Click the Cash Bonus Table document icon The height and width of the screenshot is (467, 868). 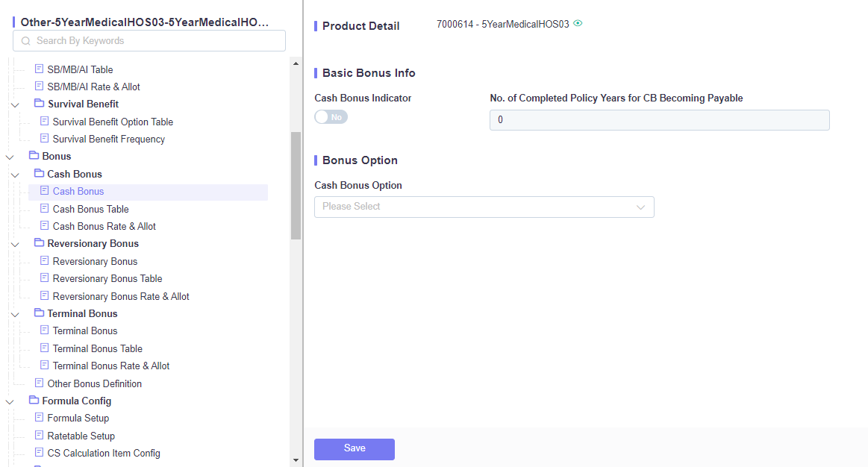pyautogui.click(x=44, y=208)
